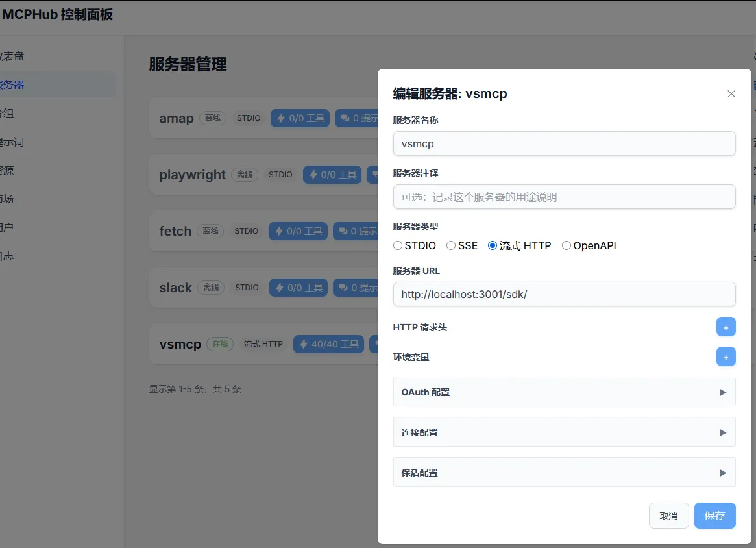The image size is (756, 548).
Task: Click the 0/0 工具 badge on amap server
Action: click(300, 118)
